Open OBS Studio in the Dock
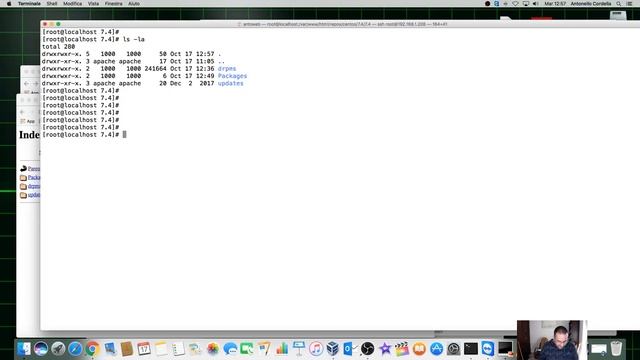This screenshot has width=640, height=360. [367, 349]
